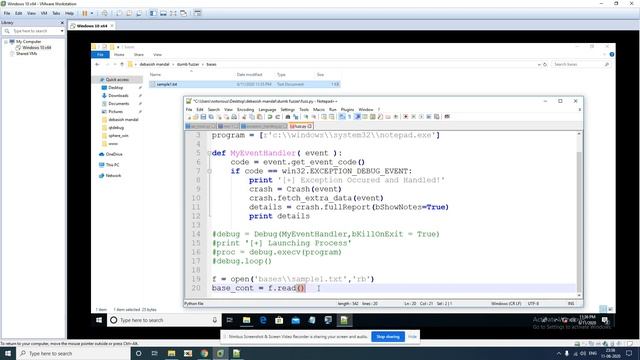Click the guest Windows Start button
Viewport: 640px width, 360px height.
pos(99,320)
